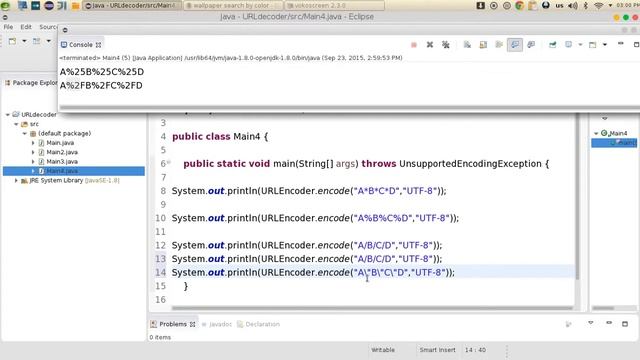
Task: Expand the Main.java tree node
Action: click(33, 143)
